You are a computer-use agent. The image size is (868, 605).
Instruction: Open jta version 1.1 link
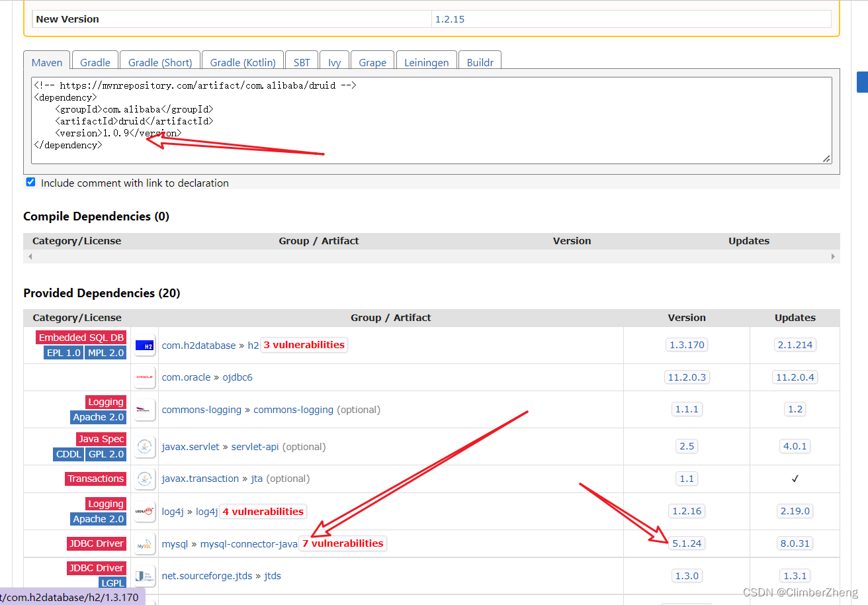[687, 479]
